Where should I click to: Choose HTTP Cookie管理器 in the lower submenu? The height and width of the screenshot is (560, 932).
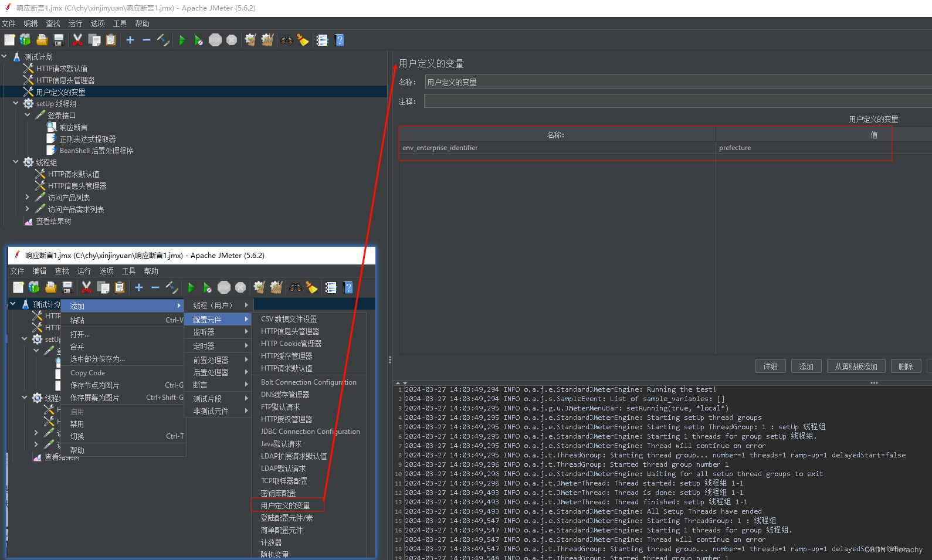(x=291, y=344)
